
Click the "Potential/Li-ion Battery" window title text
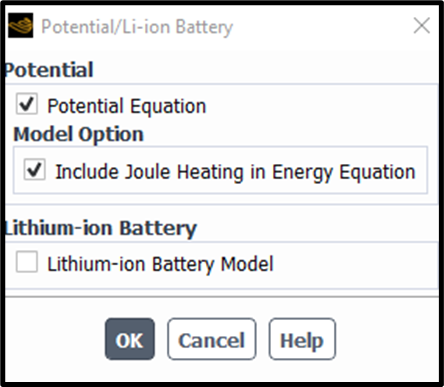(x=137, y=27)
